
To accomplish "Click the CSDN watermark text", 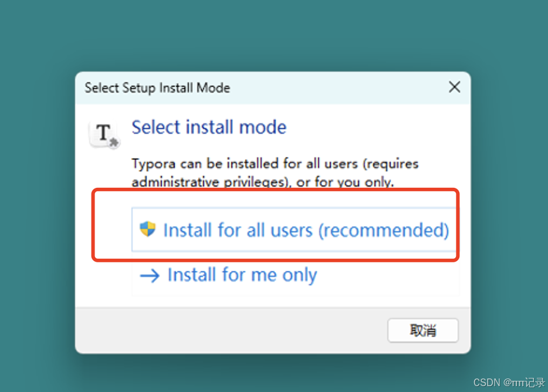I will tap(509, 383).
